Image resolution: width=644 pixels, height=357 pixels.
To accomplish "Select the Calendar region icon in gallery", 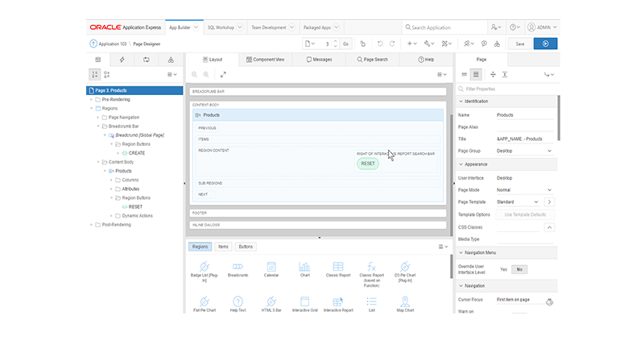I will [270, 267].
